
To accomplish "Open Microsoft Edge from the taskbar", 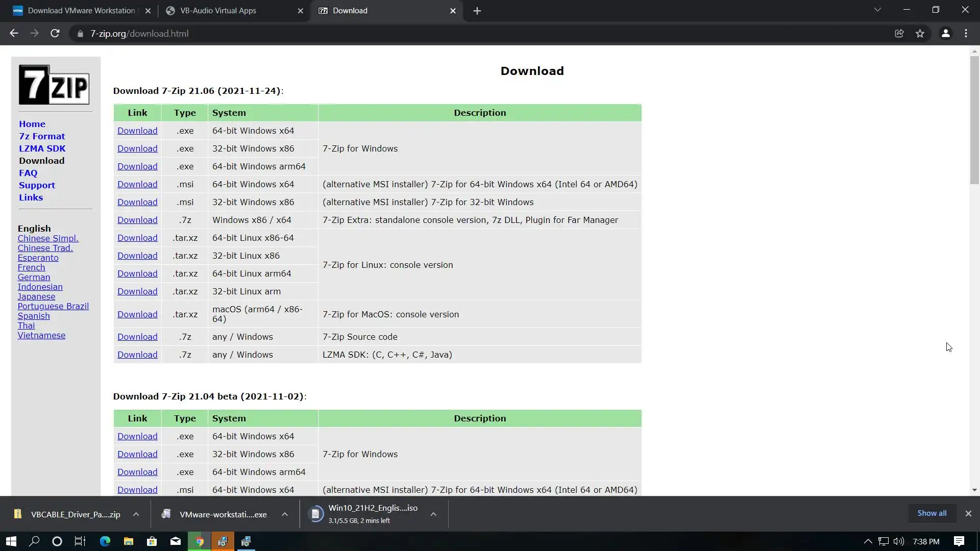I will click(x=105, y=541).
